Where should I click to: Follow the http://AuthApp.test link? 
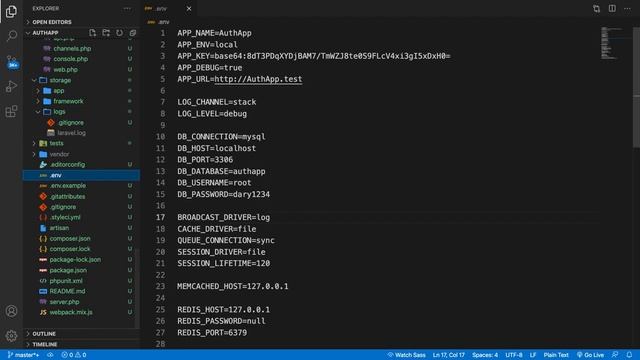pos(258,79)
